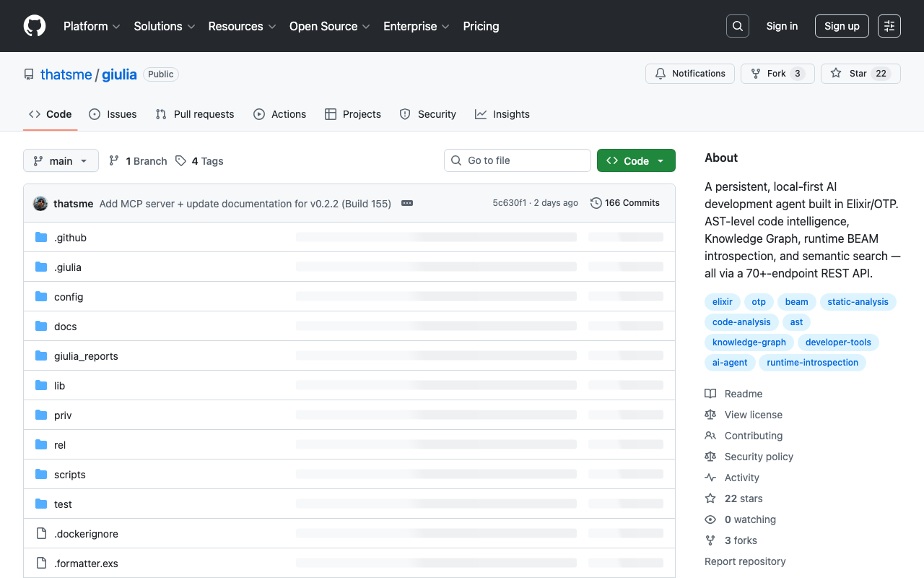Star the giulia repository
This screenshot has height=578, width=924.
click(860, 73)
